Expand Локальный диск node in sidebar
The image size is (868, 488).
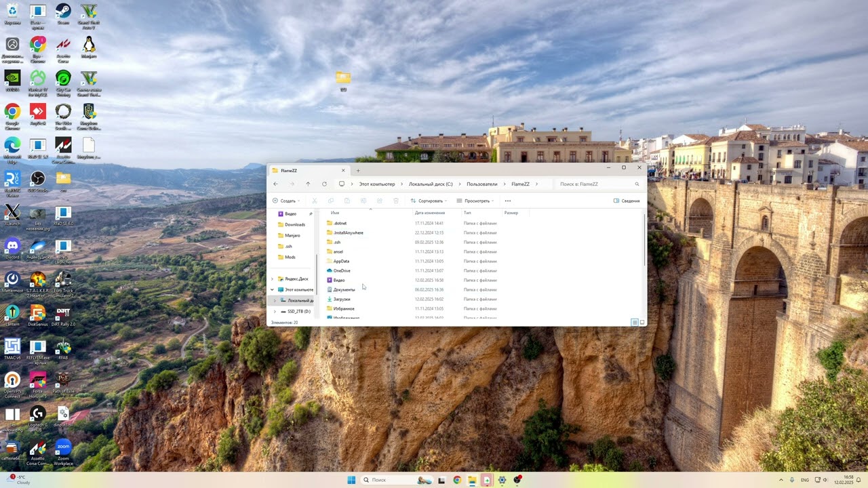pos(275,300)
